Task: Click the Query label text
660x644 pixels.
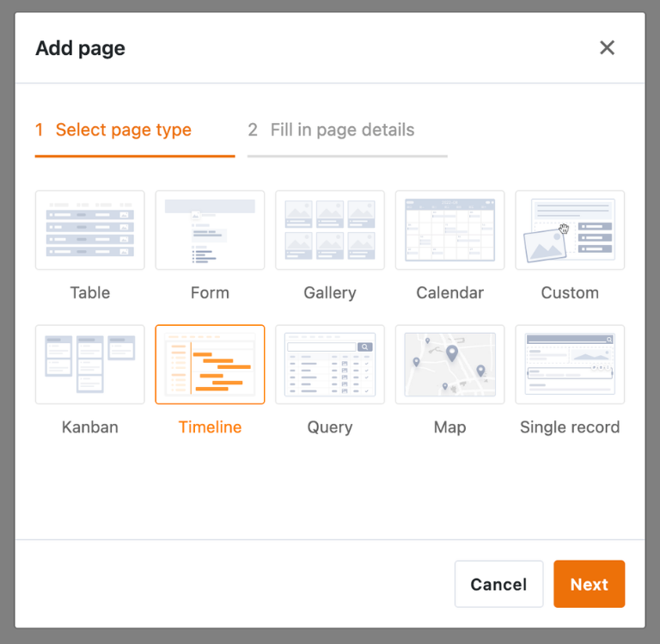Action: tap(330, 427)
